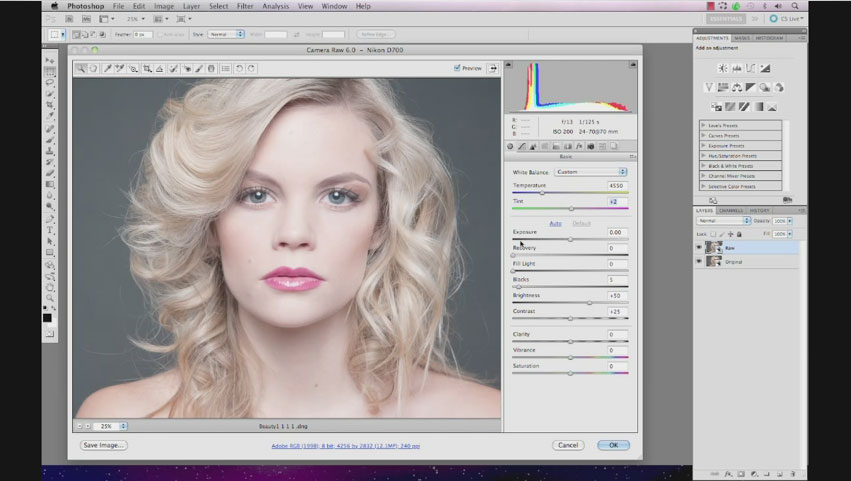
Task: Select the Zoom tool in Camera Raw toolbar
Action: [x=81, y=69]
